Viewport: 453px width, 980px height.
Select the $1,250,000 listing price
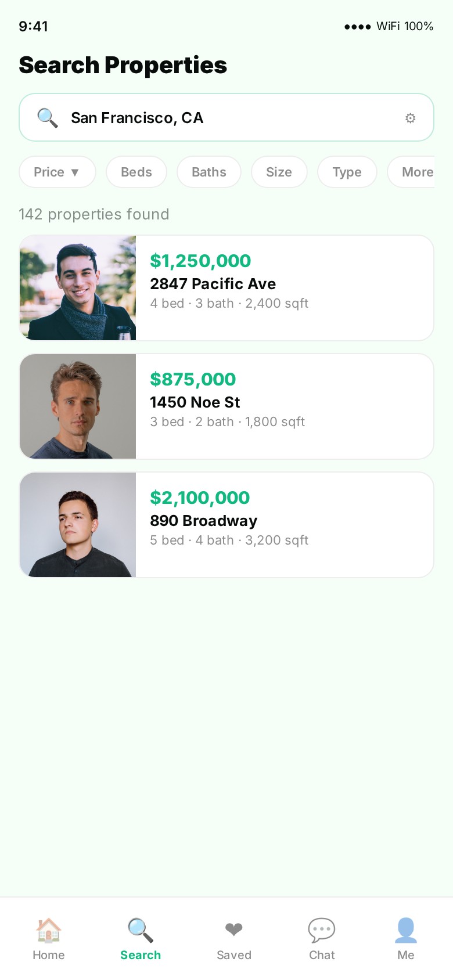click(200, 261)
